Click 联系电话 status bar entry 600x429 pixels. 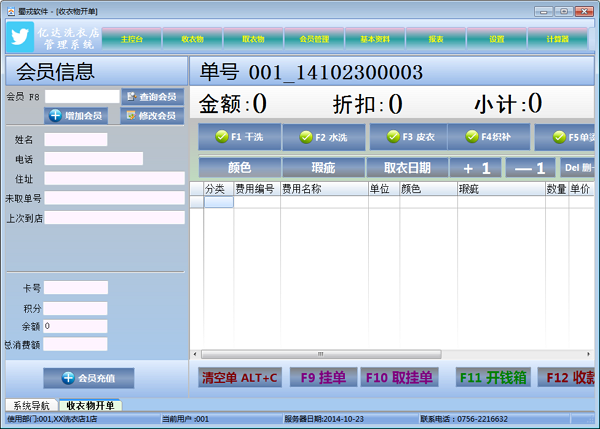click(x=464, y=419)
